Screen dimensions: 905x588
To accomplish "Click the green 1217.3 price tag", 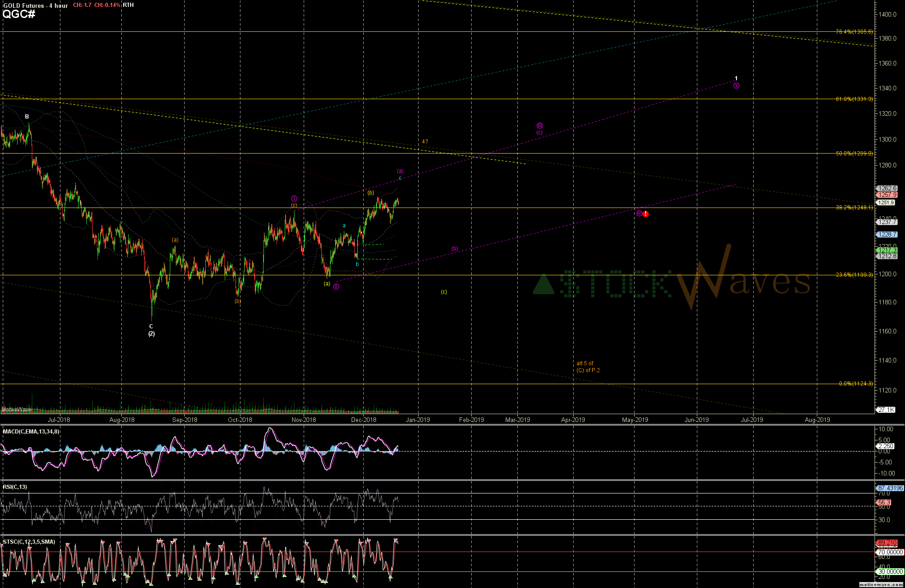I will (x=887, y=250).
